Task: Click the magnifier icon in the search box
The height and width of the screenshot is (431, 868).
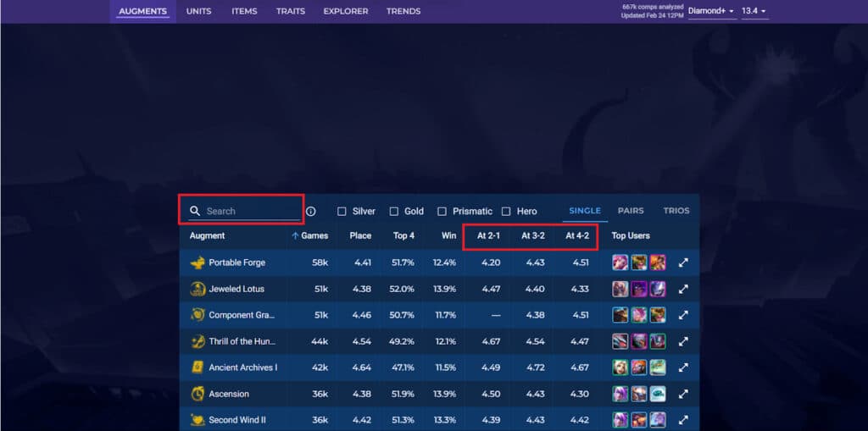Action: [195, 211]
